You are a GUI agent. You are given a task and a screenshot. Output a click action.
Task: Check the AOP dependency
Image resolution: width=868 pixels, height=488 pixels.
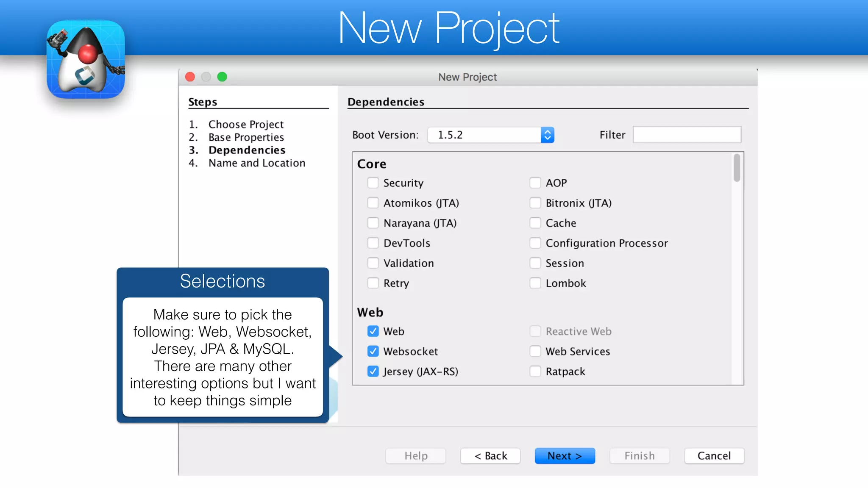(x=535, y=183)
